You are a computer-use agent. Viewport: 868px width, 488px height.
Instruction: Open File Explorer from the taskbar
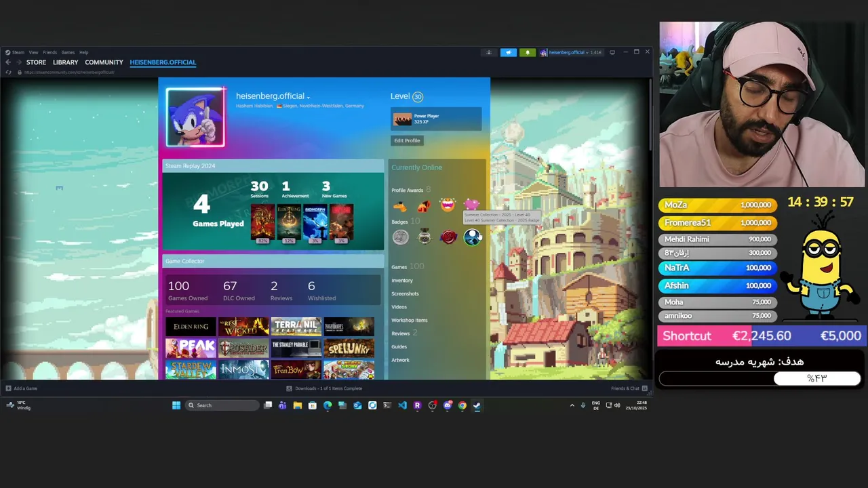[297, 405]
